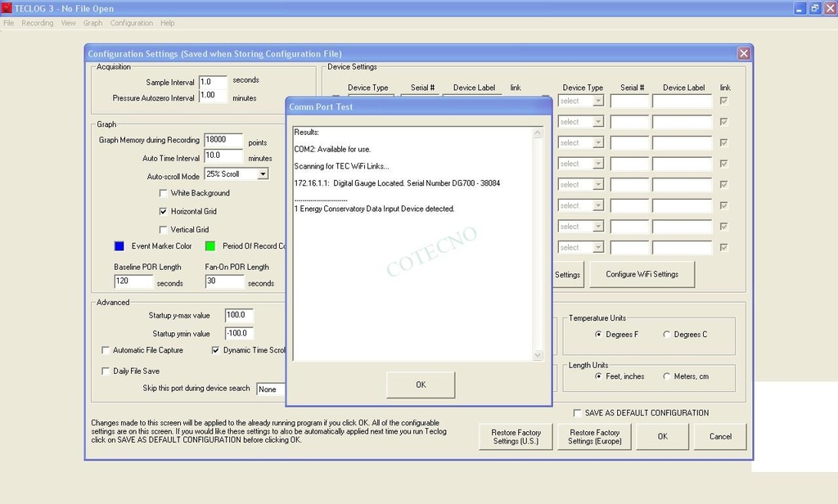
Task: Expand the first right-column Device Type dropdown
Action: [597, 101]
